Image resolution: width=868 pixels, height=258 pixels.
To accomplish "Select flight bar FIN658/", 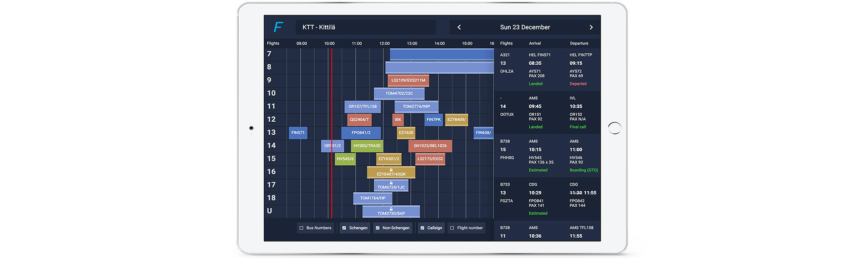I will tap(483, 132).
